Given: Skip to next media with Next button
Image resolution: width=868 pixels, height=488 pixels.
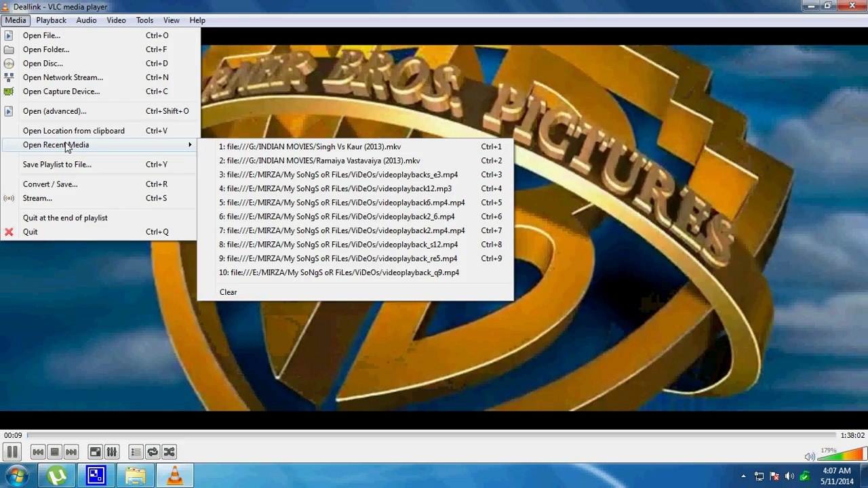Looking at the screenshot, I should [x=71, y=452].
